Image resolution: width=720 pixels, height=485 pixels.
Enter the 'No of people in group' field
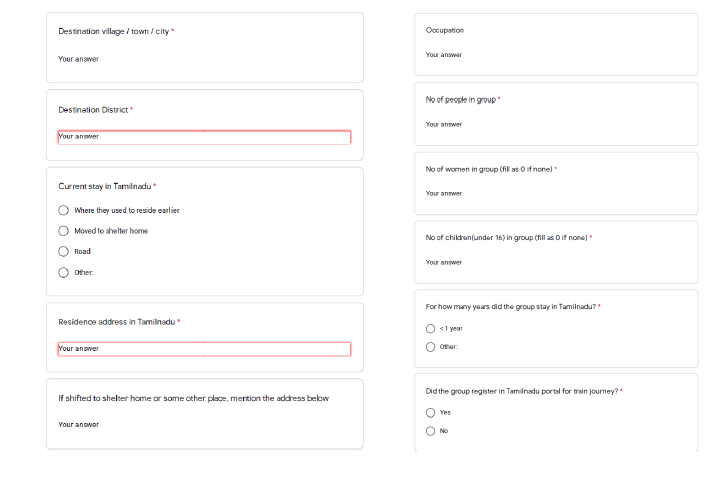tap(555, 124)
